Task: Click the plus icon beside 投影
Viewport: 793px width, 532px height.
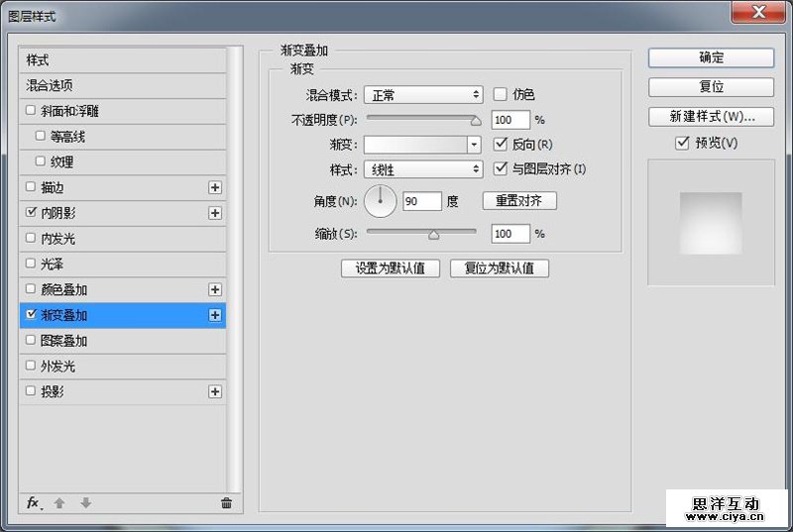Action: [x=215, y=392]
